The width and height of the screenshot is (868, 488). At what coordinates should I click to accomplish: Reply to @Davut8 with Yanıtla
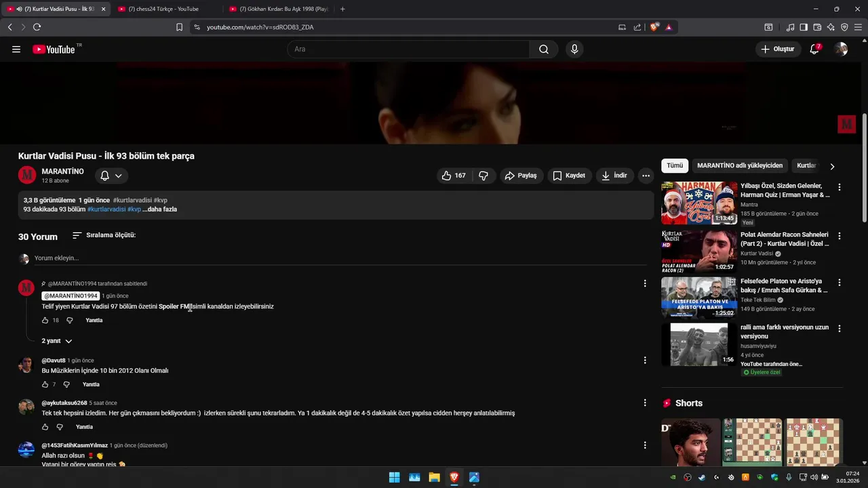pos(91,384)
